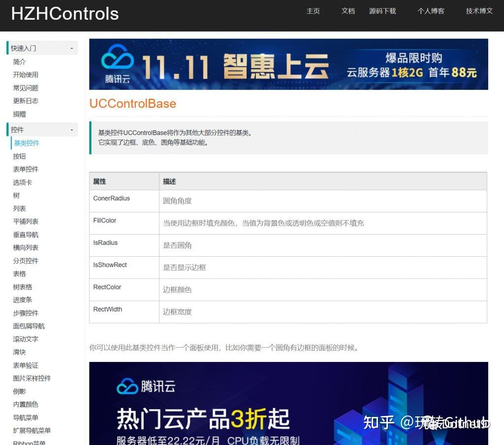
Task: Select 表单控件 in the sidebar
Action: (x=26, y=169)
